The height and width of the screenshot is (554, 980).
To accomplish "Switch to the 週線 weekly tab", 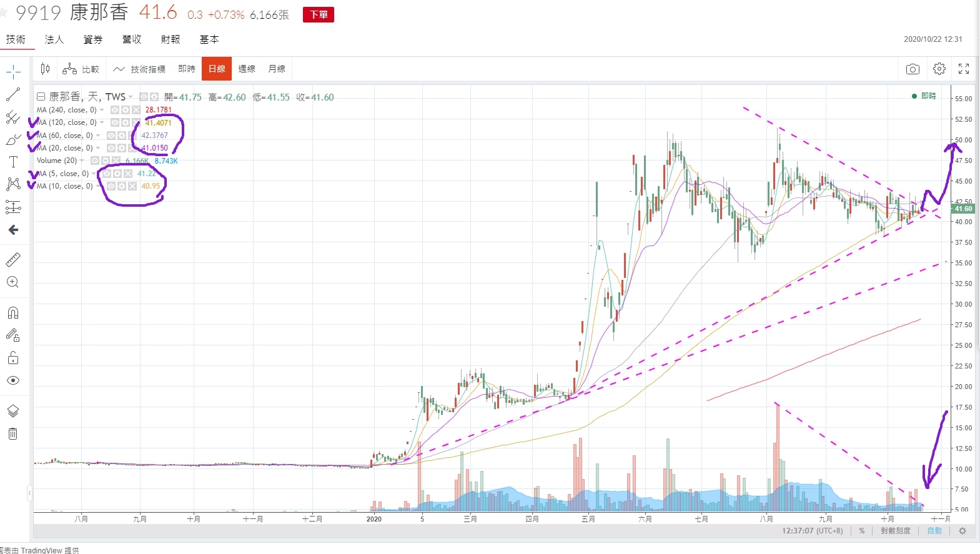I will coord(247,69).
